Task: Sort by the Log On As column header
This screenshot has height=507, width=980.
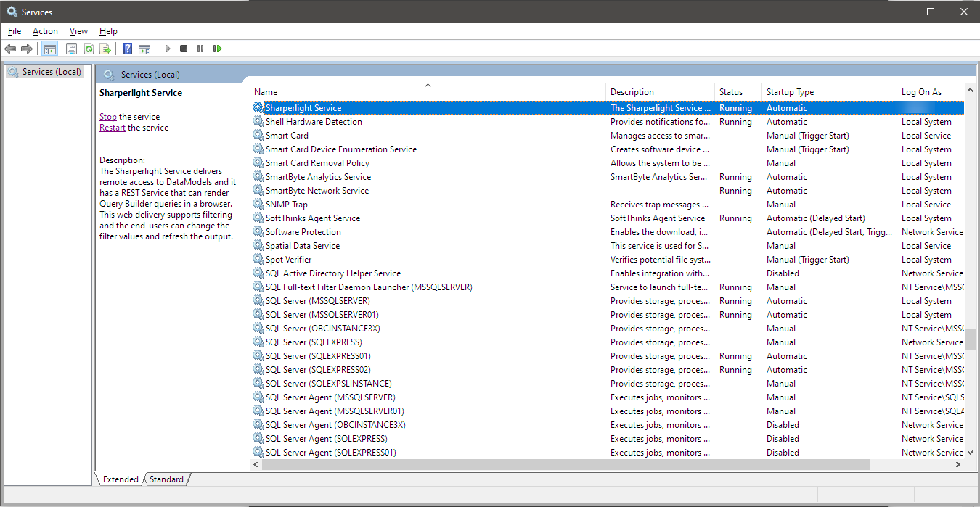Action: [x=930, y=91]
